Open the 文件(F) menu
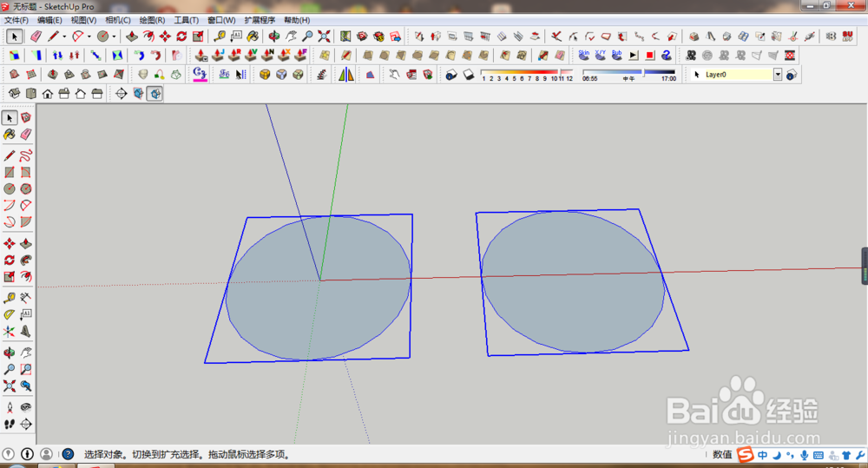Image resolution: width=868 pixels, height=468 pixels. (x=16, y=20)
